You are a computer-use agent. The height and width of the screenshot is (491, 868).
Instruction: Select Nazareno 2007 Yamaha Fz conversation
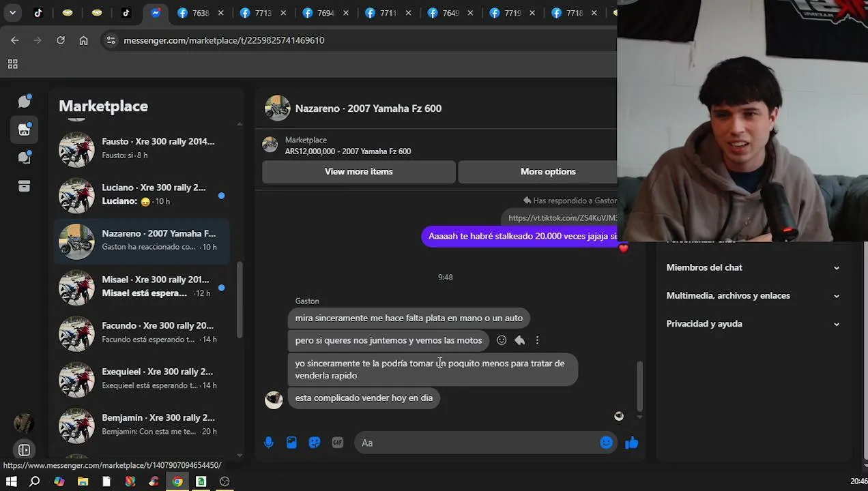coord(142,240)
